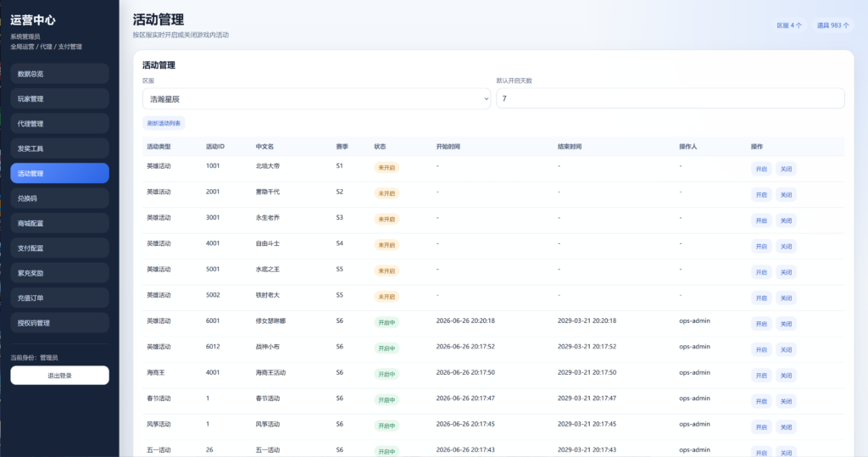The height and width of the screenshot is (457, 868).
Task: Click the 状态 column header
Action: pyautogui.click(x=380, y=147)
